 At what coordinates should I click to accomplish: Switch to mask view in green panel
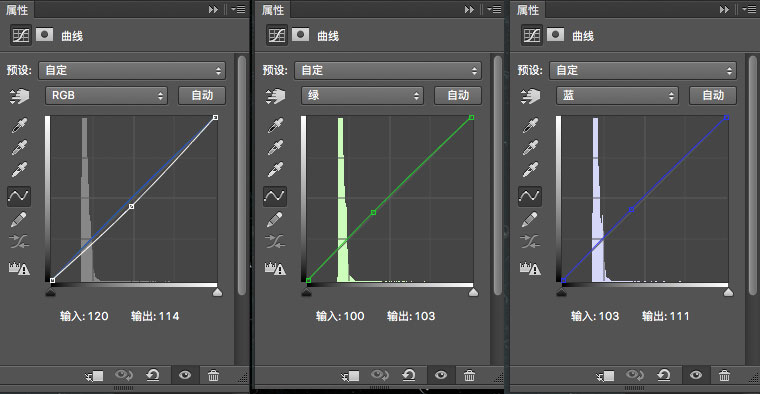click(x=301, y=35)
